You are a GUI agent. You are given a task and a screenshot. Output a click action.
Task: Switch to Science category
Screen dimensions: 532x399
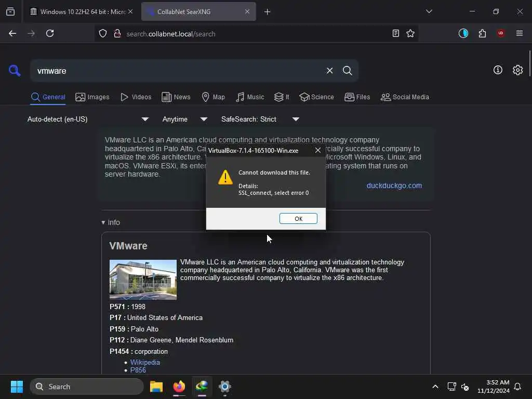tap(316, 97)
